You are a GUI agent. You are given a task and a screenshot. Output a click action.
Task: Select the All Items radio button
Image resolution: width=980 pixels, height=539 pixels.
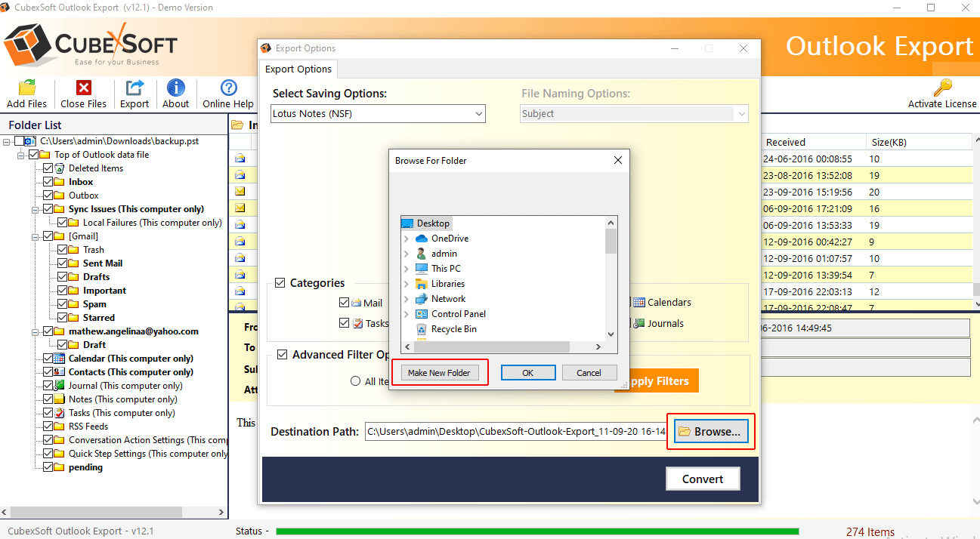tap(355, 382)
